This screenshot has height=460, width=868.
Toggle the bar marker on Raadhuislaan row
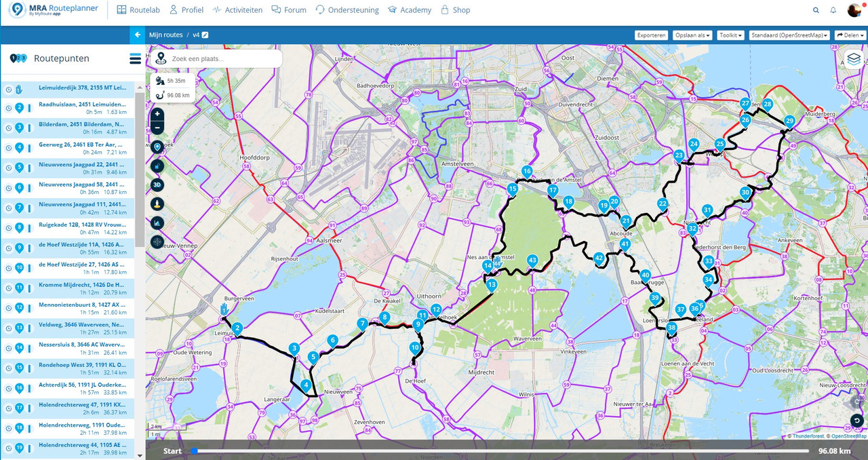click(x=29, y=108)
